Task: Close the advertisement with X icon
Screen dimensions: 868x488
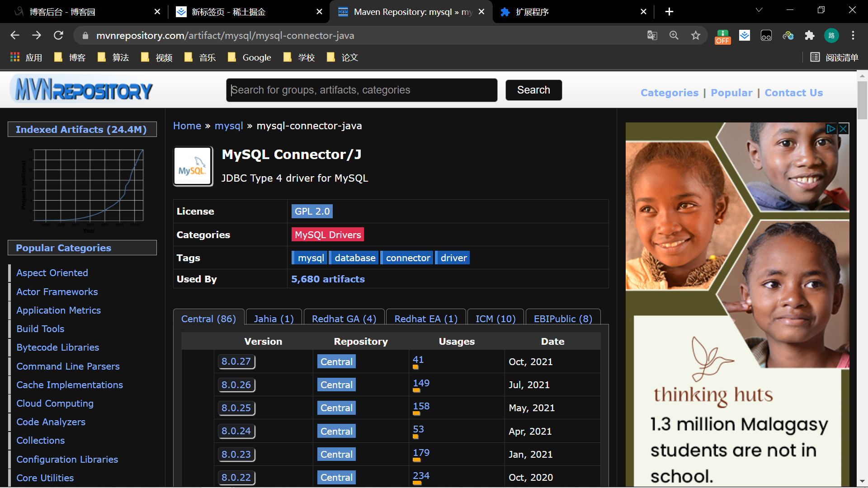Action: (x=843, y=129)
